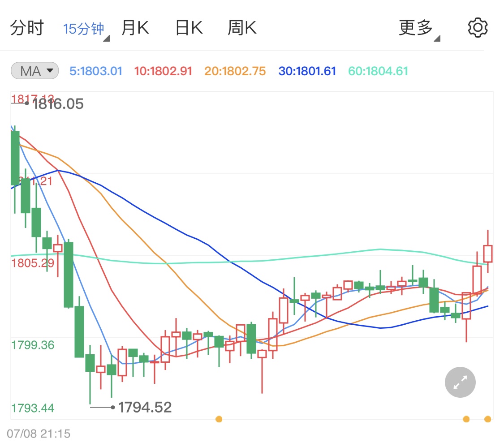This screenshot has height=447, width=504.
Task: Click the first large green candlestick
Action: (x=15, y=158)
